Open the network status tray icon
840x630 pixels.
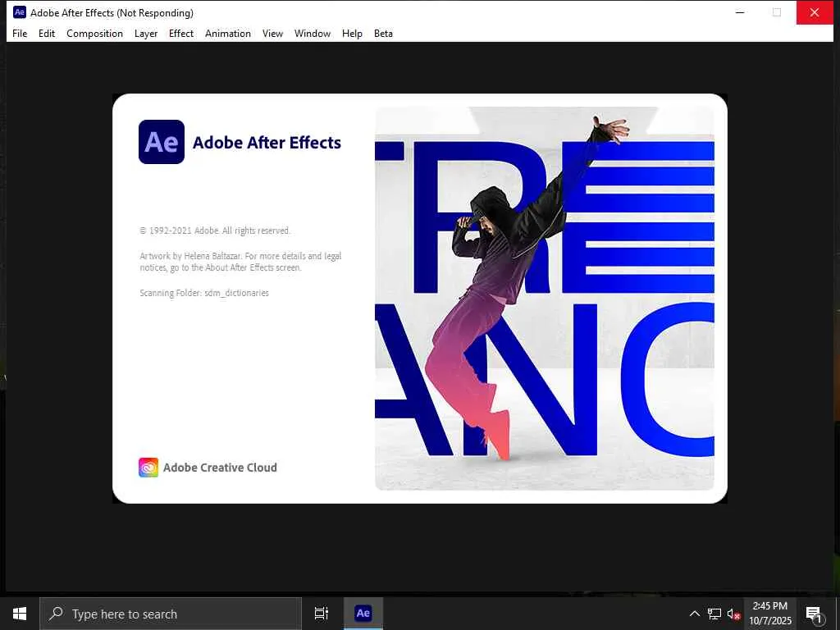[714, 614]
